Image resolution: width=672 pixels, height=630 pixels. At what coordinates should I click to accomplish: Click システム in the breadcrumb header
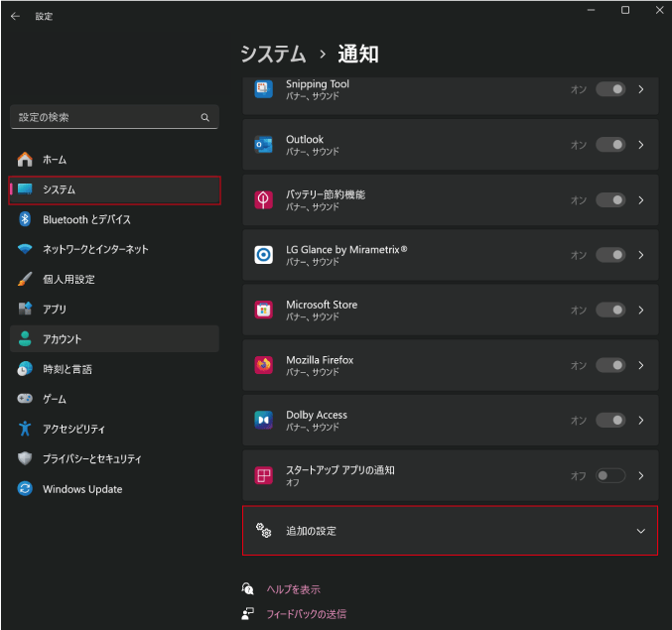272,54
